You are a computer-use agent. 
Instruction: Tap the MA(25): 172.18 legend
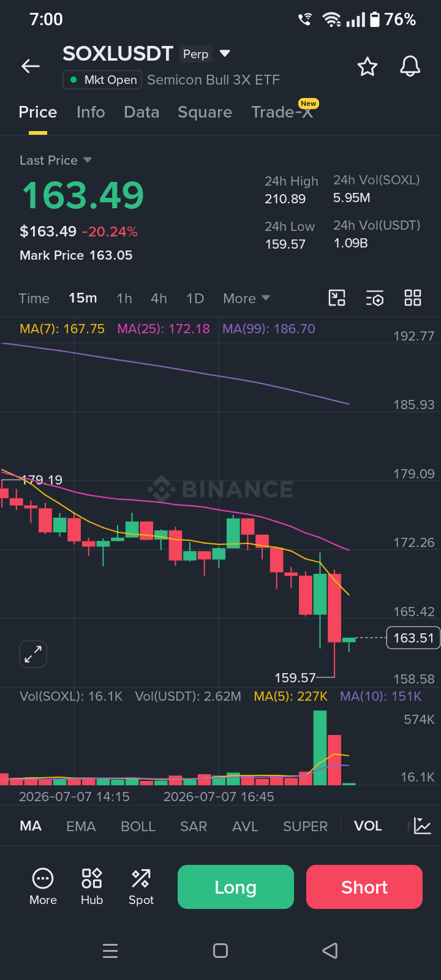point(164,329)
